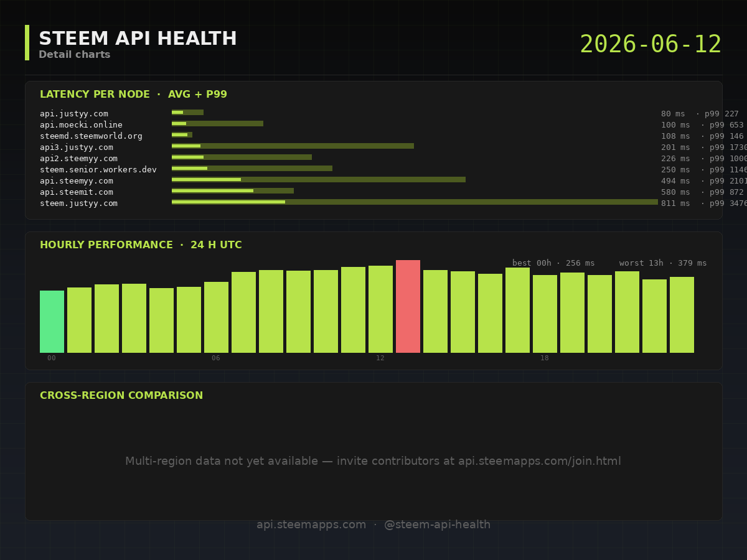Select node name api.moecki.online
The width and height of the screenshot is (747, 560).
point(81,125)
